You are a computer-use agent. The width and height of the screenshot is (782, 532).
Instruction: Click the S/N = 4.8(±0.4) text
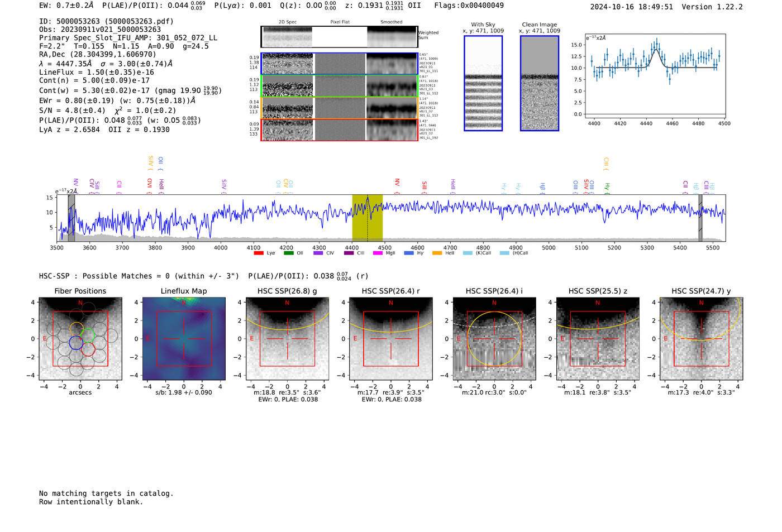[72, 111]
